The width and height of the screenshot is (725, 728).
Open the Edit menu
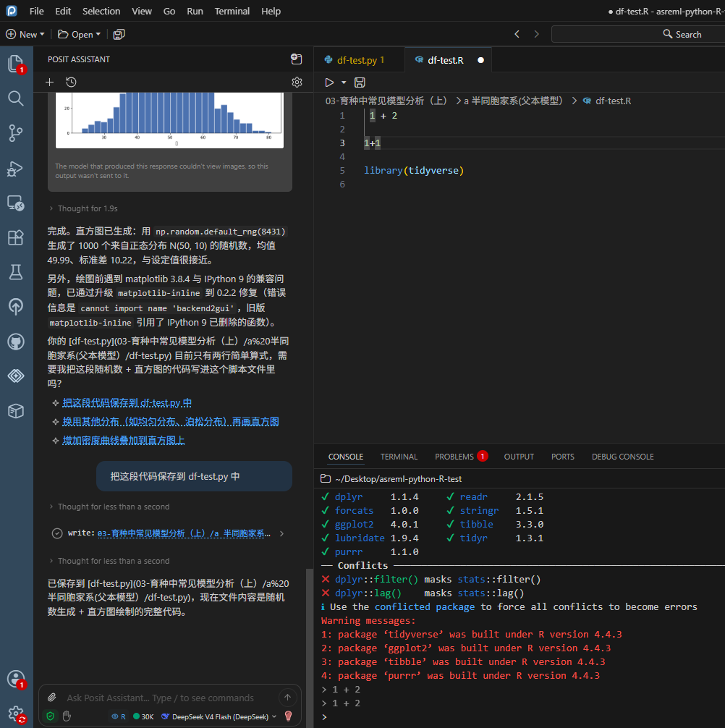(63, 11)
